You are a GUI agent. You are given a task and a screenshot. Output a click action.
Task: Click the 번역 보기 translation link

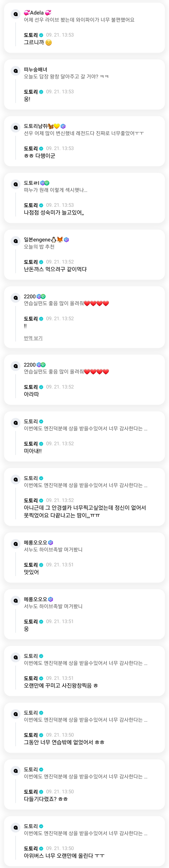[33, 338]
